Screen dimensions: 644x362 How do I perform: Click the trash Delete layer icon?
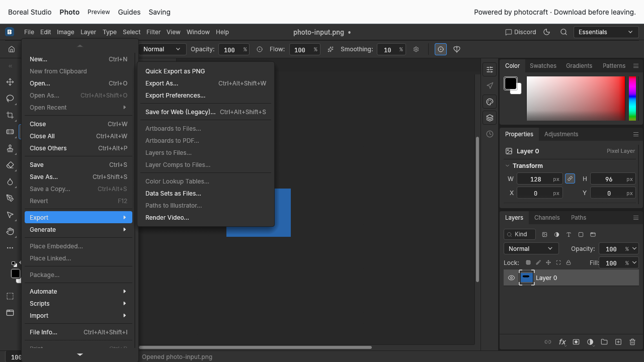(x=632, y=342)
